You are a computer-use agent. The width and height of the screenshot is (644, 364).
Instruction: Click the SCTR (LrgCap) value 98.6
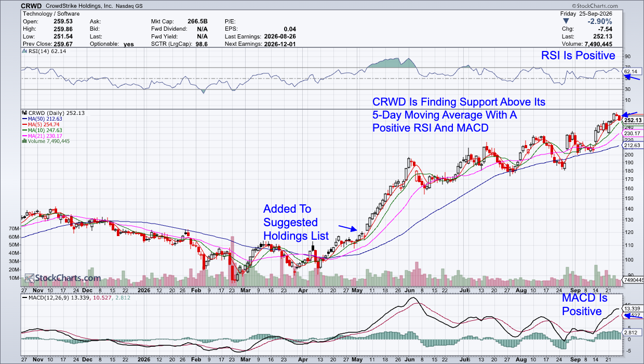(201, 45)
